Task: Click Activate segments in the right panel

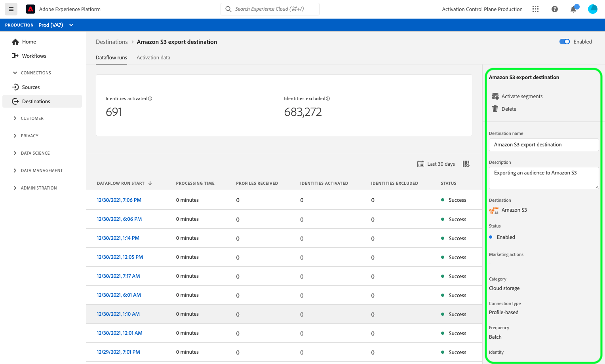Action: tap(521, 96)
